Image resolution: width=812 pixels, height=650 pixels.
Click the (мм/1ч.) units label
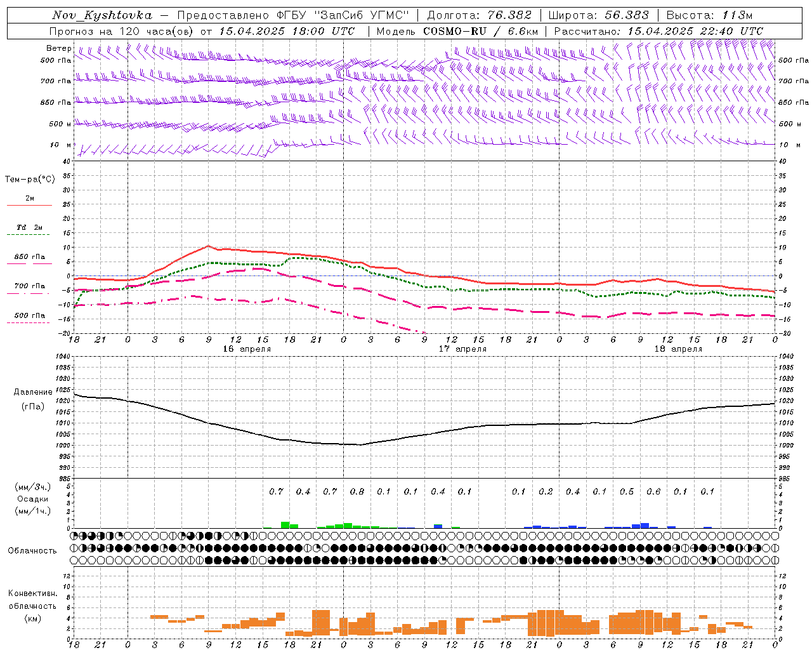point(33,511)
